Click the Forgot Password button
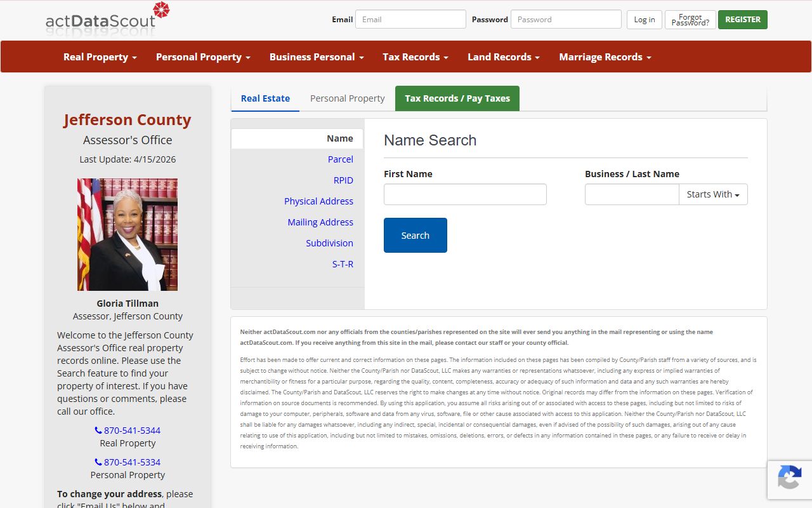This screenshot has height=508, width=812. pos(690,20)
